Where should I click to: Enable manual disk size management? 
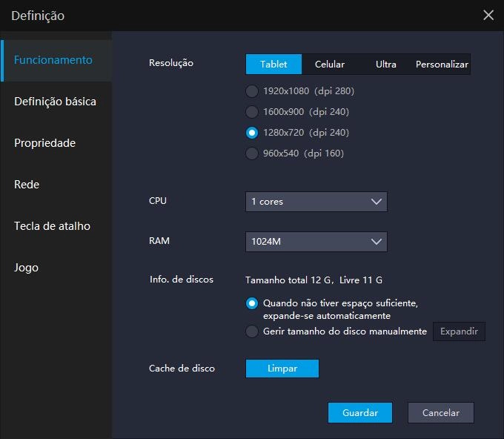coord(252,331)
